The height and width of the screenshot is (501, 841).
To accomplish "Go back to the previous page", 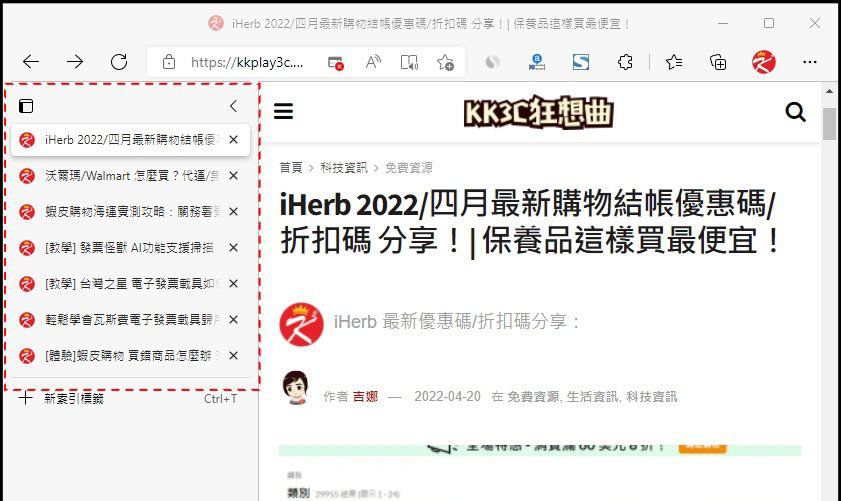I will [31, 62].
